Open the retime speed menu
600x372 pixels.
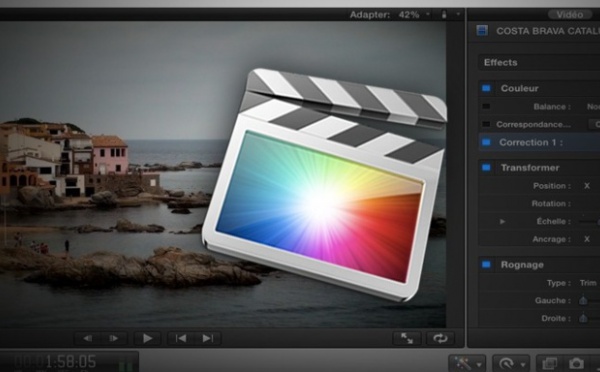[510, 363]
